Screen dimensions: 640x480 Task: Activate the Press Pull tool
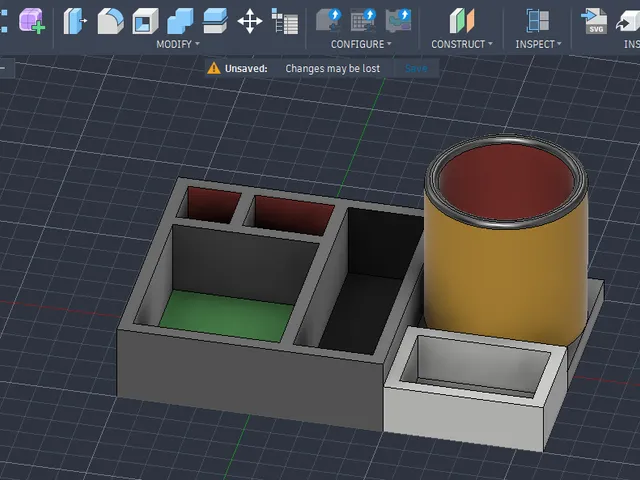pyautogui.click(x=75, y=21)
